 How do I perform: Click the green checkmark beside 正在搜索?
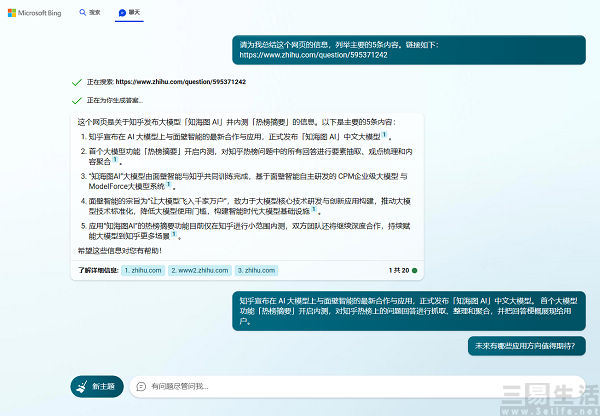(76, 82)
